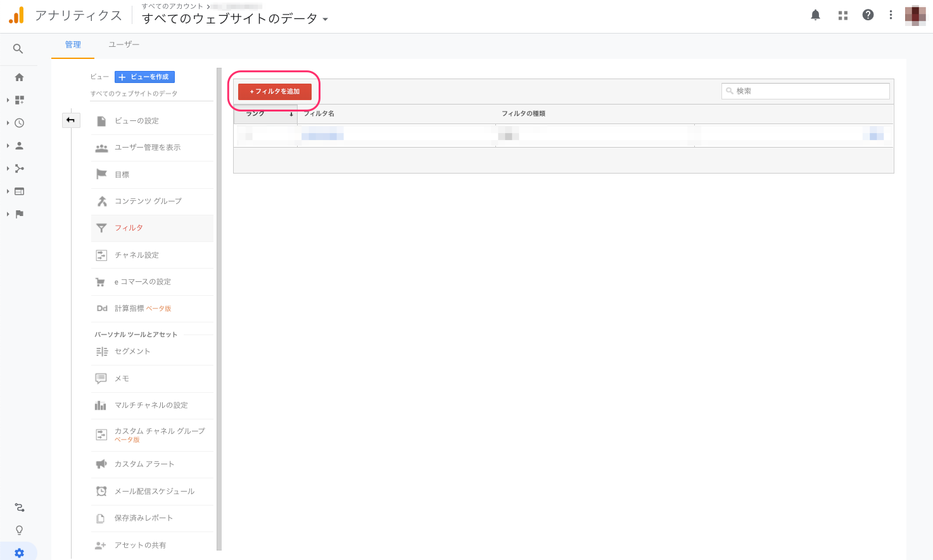Expand the Conversions section arrow in sidebar
This screenshot has width=933, height=560.
[x=8, y=214]
